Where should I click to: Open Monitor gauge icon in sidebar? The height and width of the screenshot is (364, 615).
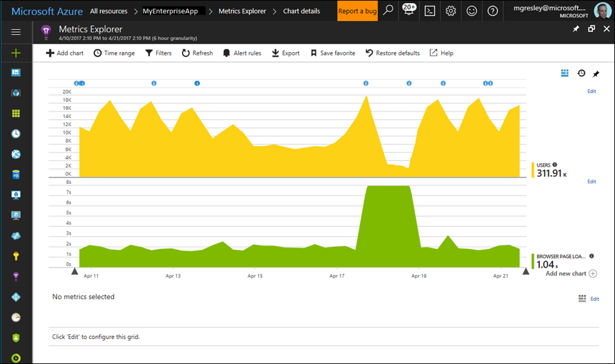pyautogui.click(x=16, y=317)
